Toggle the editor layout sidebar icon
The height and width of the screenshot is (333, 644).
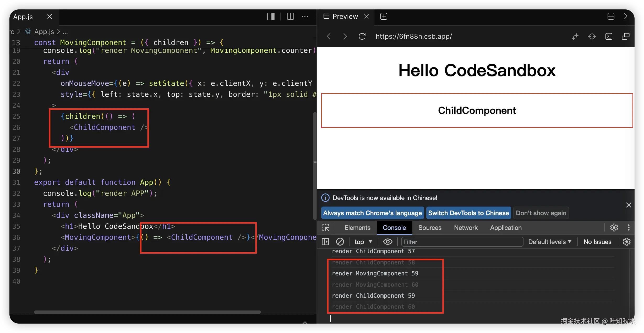[x=271, y=16]
